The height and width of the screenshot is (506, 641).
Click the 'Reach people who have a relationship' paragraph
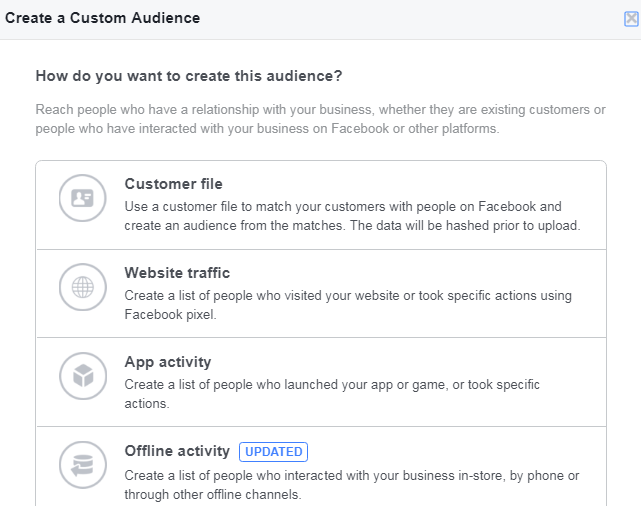pyautogui.click(x=320, y=119)
